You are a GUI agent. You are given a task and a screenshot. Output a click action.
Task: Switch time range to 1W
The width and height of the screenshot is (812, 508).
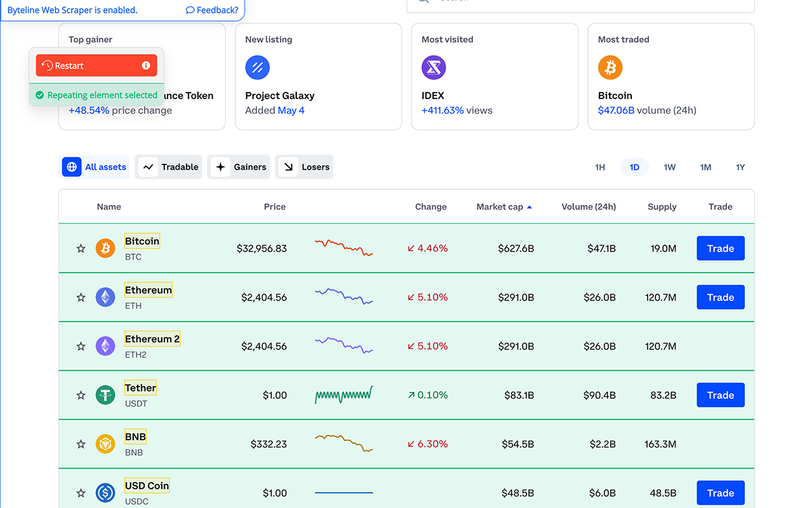click(670, 167)
